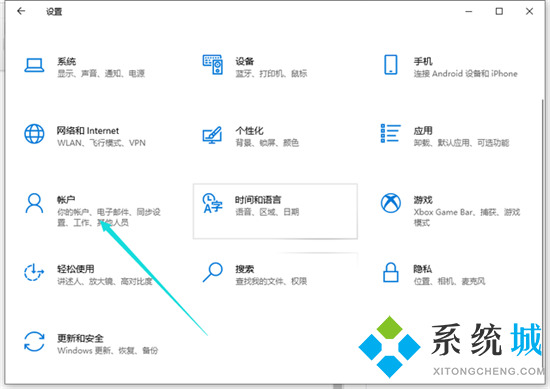Open the Devices keyboard and speaker icon
Viewport: 550px width, 389px height.
tap(213, 65)
